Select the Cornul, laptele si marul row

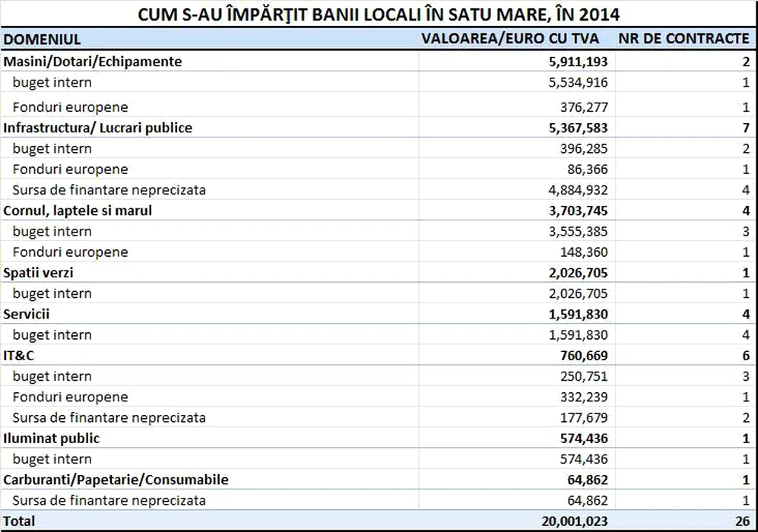pyautogui.click(x=78, y=211)
